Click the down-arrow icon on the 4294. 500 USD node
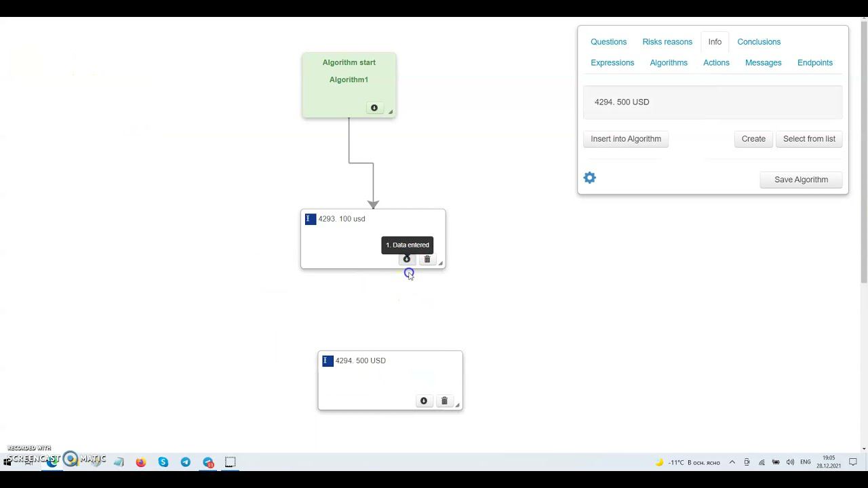 [424, 401]
